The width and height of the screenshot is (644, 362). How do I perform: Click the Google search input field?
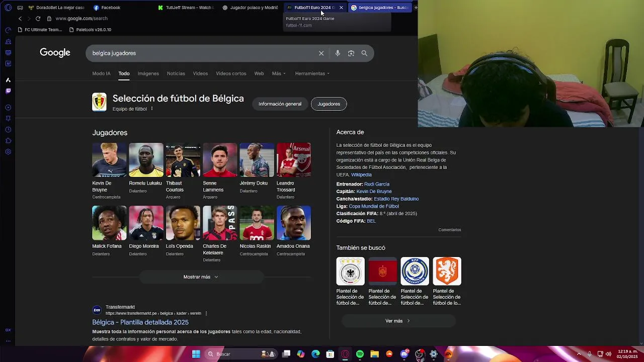point(201,53)
